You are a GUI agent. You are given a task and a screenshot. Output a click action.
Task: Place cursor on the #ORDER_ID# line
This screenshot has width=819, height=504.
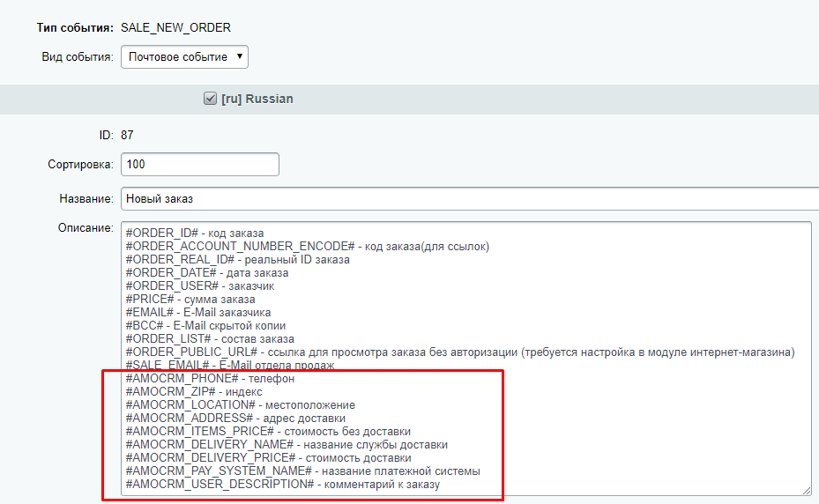pyautogui.click(x=182, y=233)
